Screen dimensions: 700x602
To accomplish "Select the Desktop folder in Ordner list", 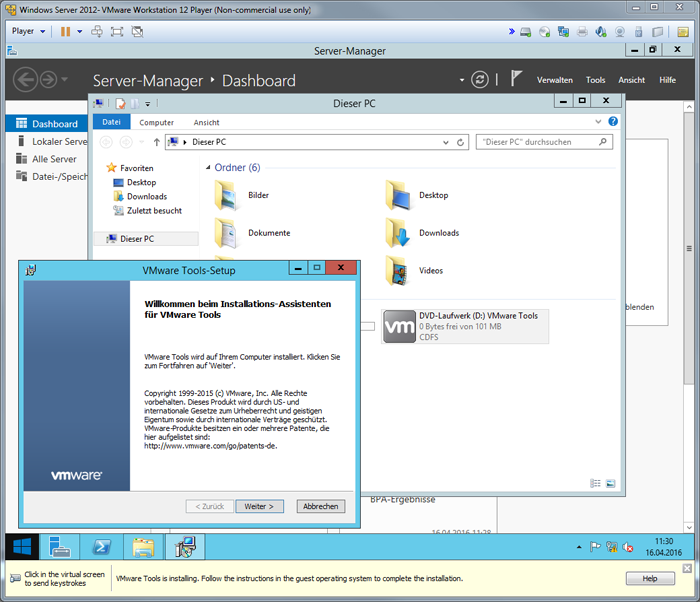I will tap(417, 196).
